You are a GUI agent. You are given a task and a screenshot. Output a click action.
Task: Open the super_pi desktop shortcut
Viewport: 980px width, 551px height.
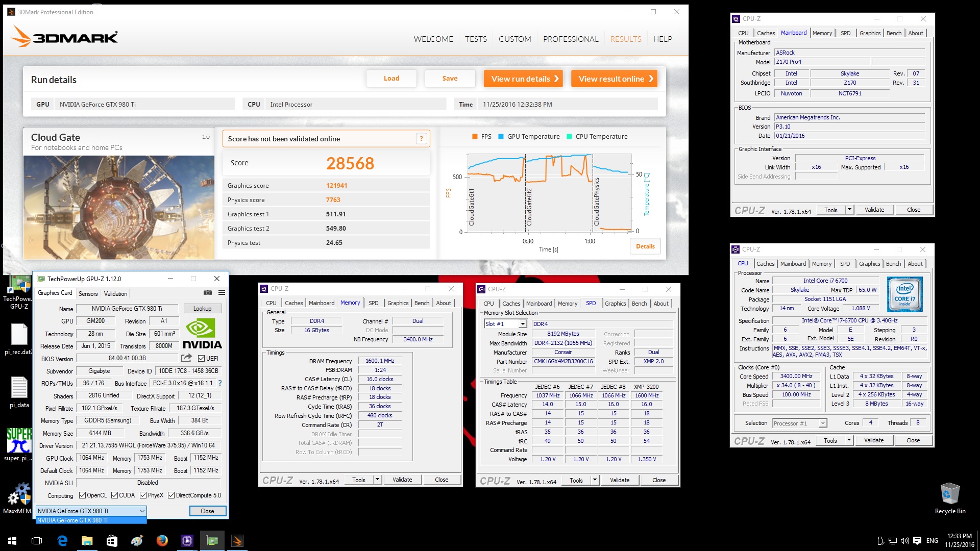(x=19, y=445)
